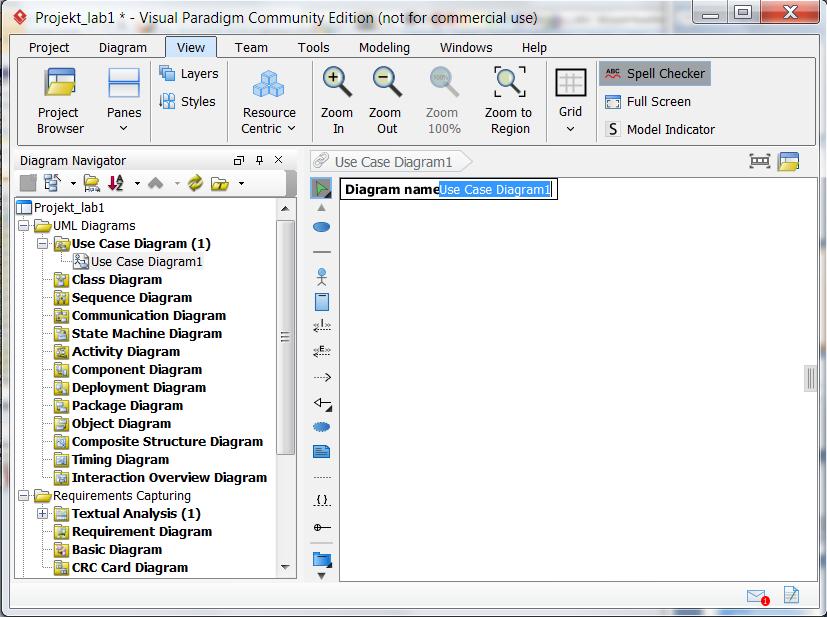
Task: Select Requirement Diagram in the tree
Action: click(142, 532)
